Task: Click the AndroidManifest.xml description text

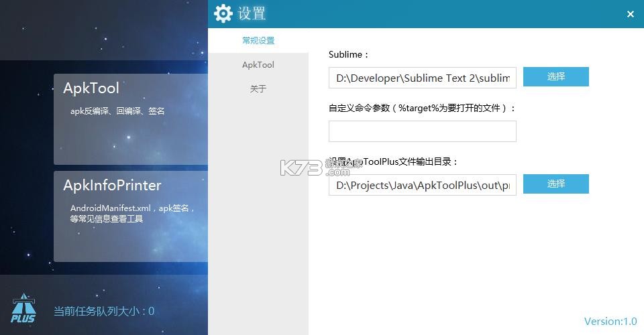Action: [x=132, y=214]
